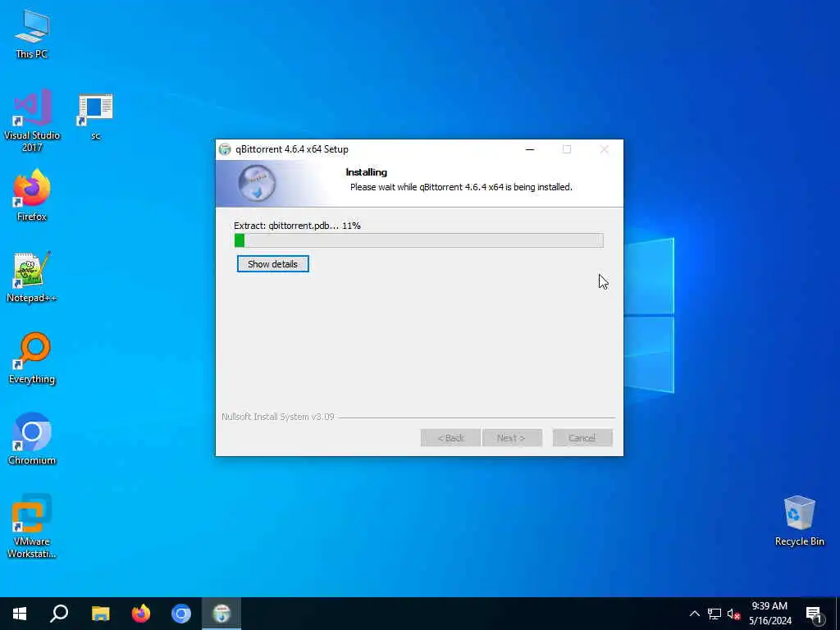Click the Show Desktop taskbar edge
The width and height of the screenshot is (840, 630).
[838, 614]
